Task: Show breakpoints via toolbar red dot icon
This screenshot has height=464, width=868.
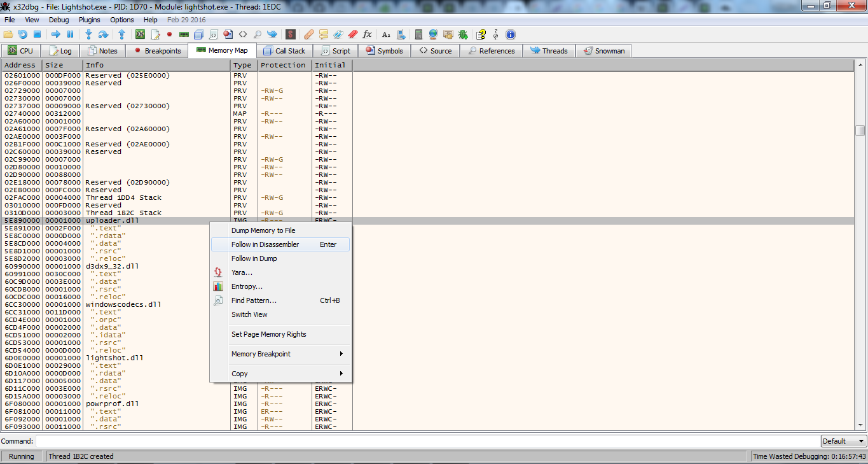Action: 170,34
